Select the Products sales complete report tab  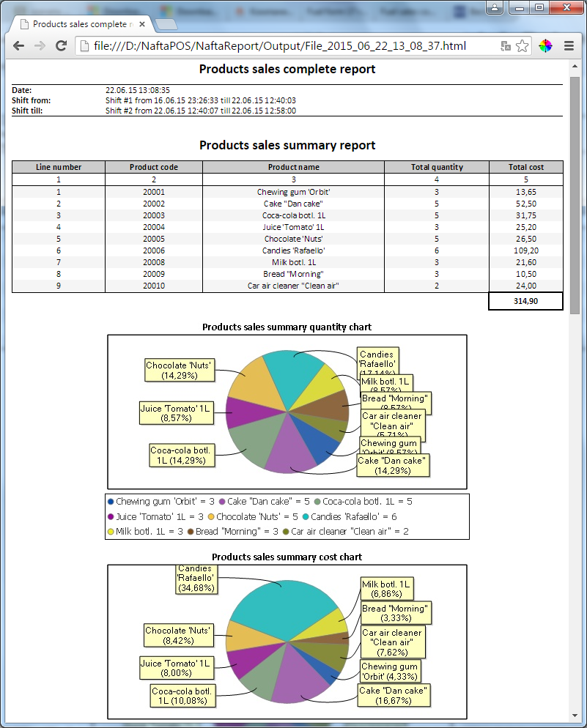(81, 24)
